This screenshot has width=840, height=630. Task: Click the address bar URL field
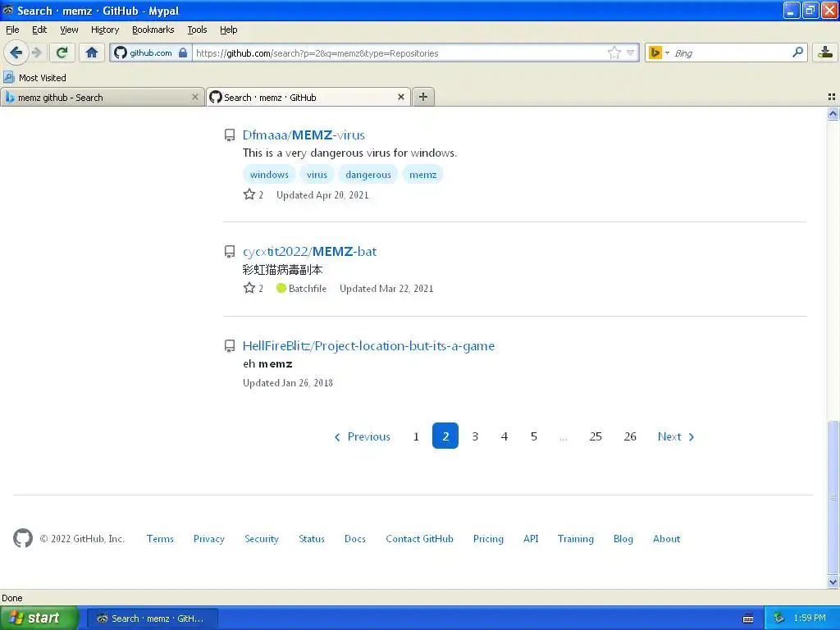tap(399, 52)
